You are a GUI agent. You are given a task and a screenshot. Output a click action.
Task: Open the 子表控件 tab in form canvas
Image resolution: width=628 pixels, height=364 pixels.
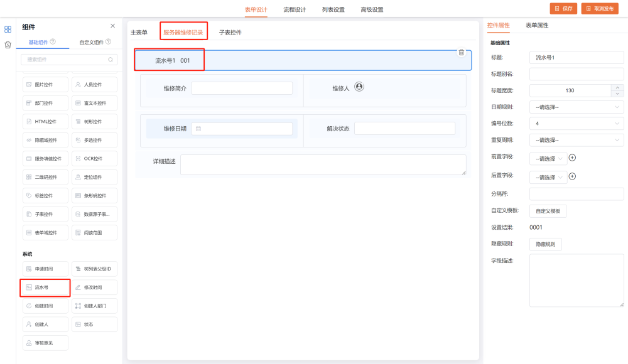[230, 32]
